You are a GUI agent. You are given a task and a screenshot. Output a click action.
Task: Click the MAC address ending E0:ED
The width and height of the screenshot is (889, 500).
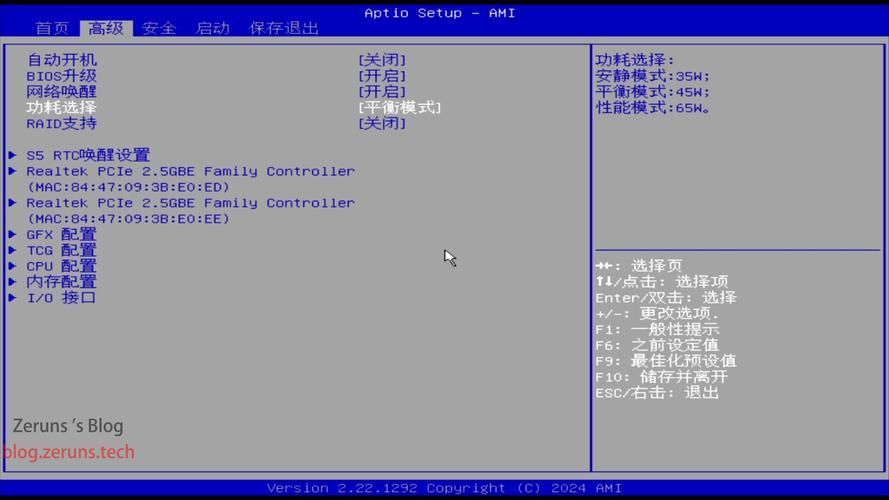point(128,187)
